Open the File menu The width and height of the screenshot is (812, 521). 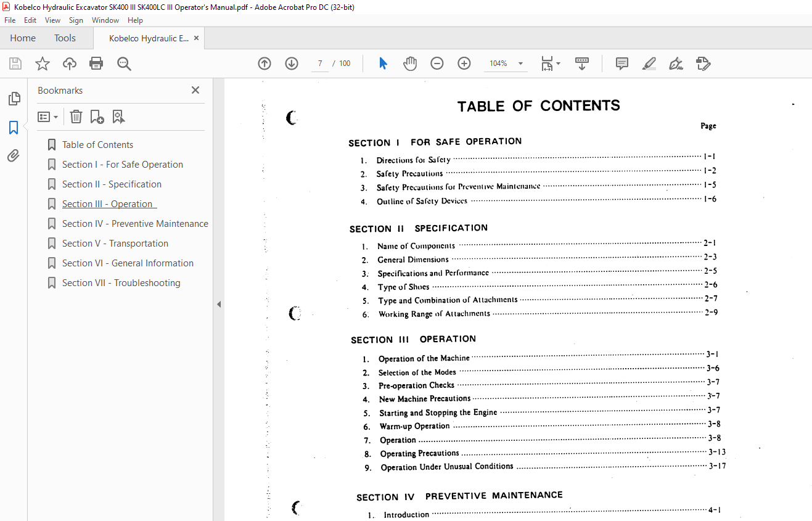10,20
